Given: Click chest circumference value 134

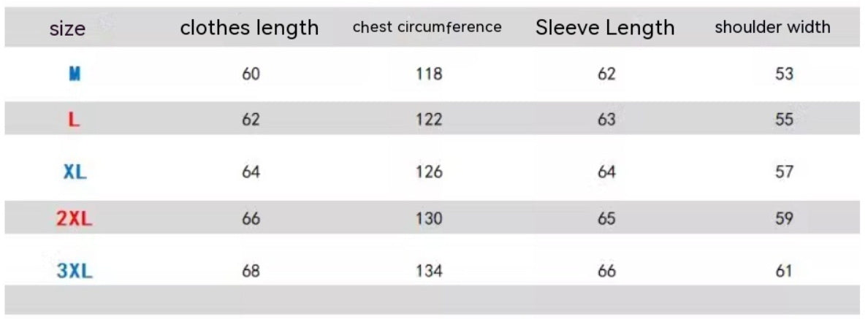Looking at the screenshot, I should click(428, 272).
